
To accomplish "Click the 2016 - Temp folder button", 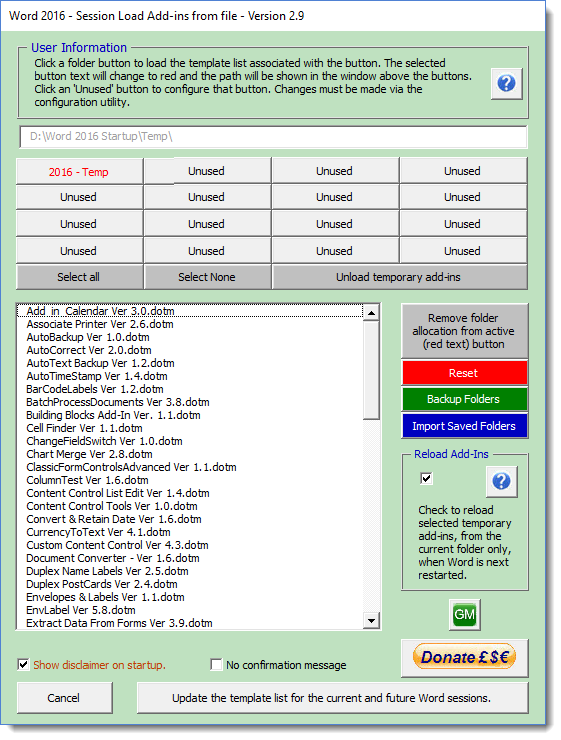I will pos(79,172).
